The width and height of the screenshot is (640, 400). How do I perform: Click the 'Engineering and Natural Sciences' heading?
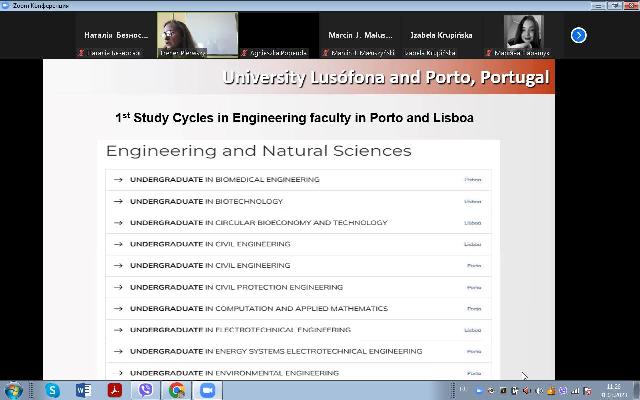[258, 151]
